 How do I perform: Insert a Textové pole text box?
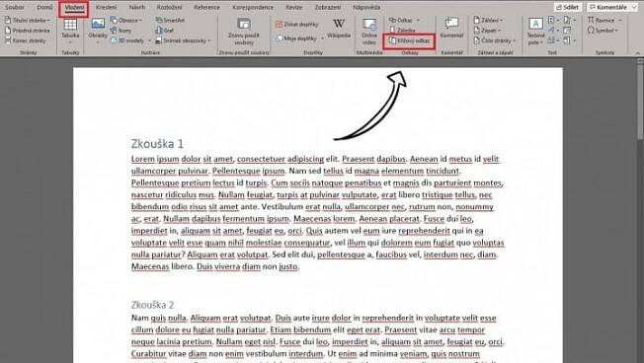click(x=535, y=31)
